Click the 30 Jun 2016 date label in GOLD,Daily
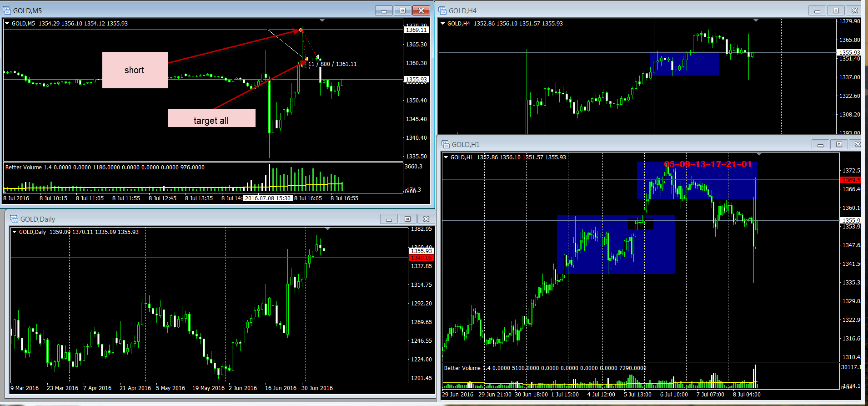Screen dimensions: 868x406 [317, 388]
